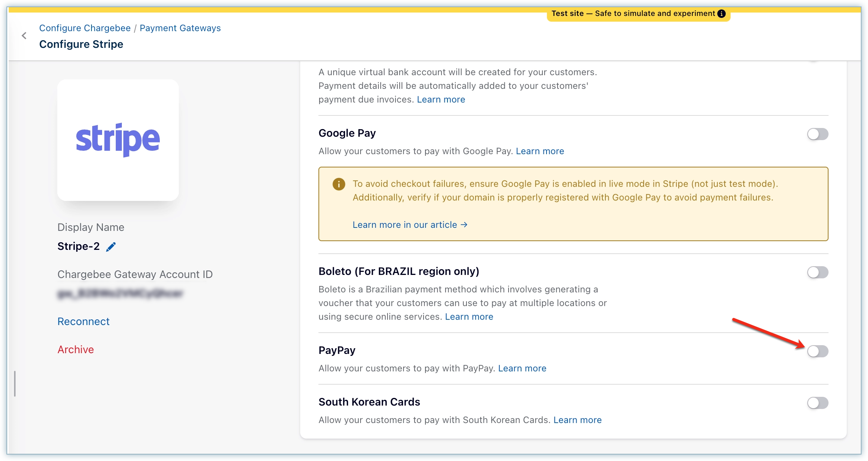Viewport: 868px width, 461px height.
Task: Click the Reconnect link
Action: click(83, 322)
